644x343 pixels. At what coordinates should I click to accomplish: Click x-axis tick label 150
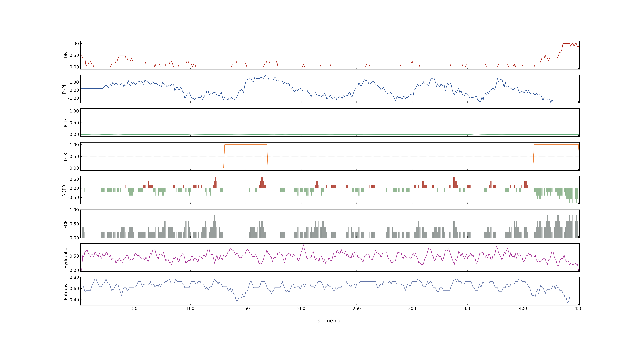click(246, 309)
